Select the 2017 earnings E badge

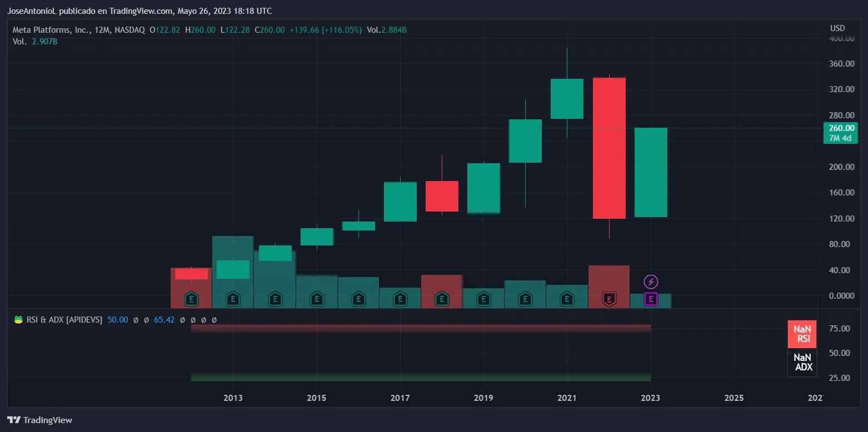point(400,299)
